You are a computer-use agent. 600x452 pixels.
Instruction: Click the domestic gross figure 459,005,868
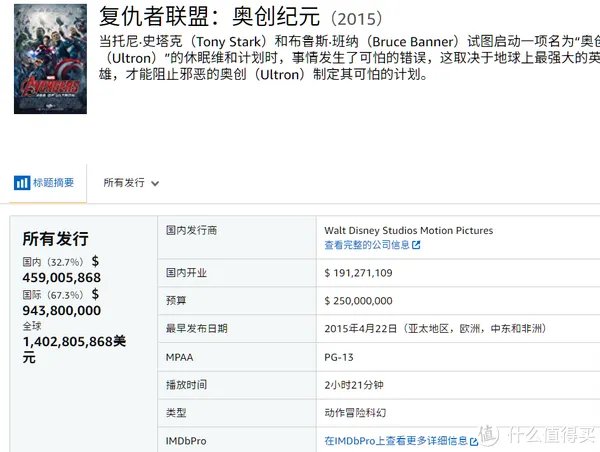pyautogui.click(x=61, y=277)
